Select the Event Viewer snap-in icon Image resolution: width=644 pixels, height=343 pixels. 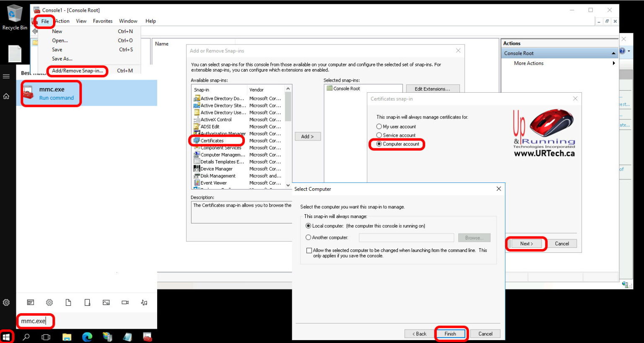[x=197, y=183]
